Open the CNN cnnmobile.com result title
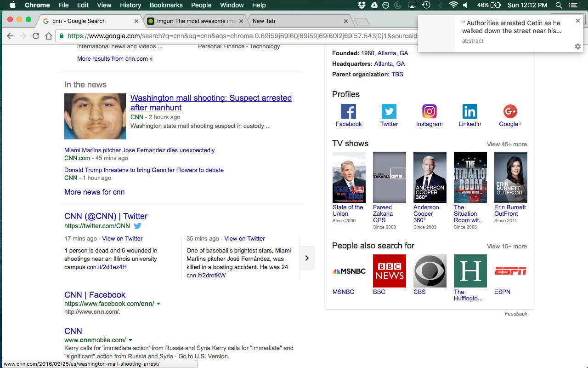588x368 pixels. coord(73,331)
